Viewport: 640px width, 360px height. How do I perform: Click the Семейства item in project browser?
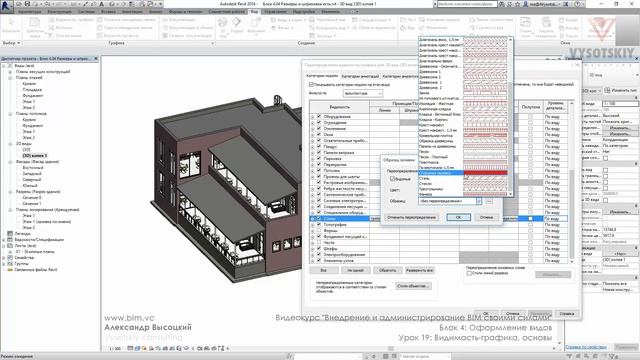coord(24,258)
